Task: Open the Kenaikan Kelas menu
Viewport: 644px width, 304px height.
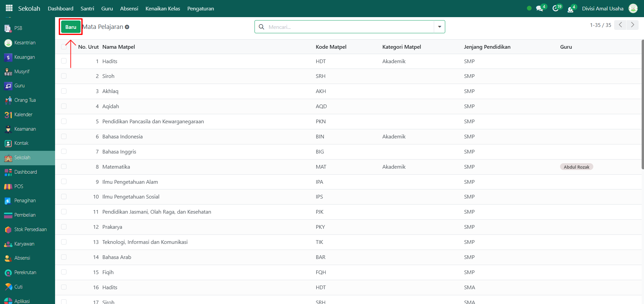Action: [163, 8]
